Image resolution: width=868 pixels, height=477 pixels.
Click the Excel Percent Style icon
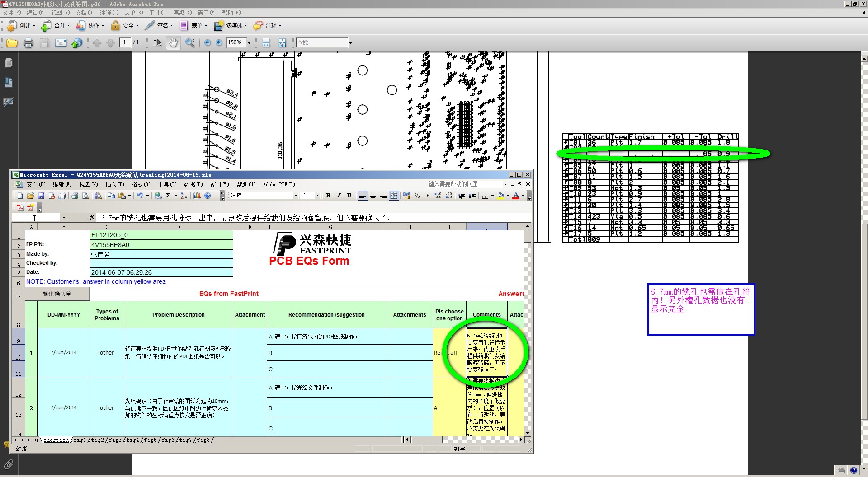point(417,196)
